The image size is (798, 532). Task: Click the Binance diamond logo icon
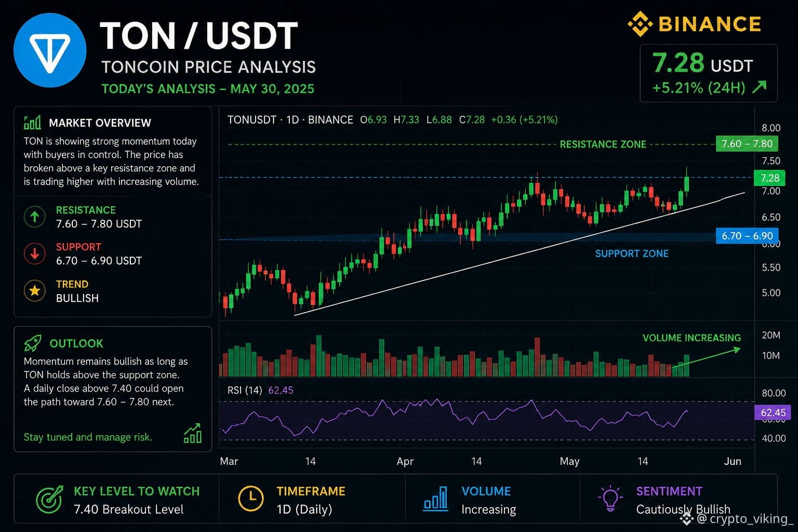640,24
